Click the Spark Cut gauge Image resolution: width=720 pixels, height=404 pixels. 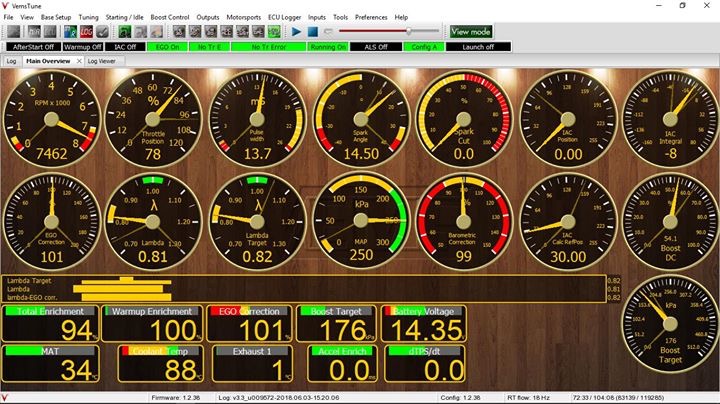[464, 119]
